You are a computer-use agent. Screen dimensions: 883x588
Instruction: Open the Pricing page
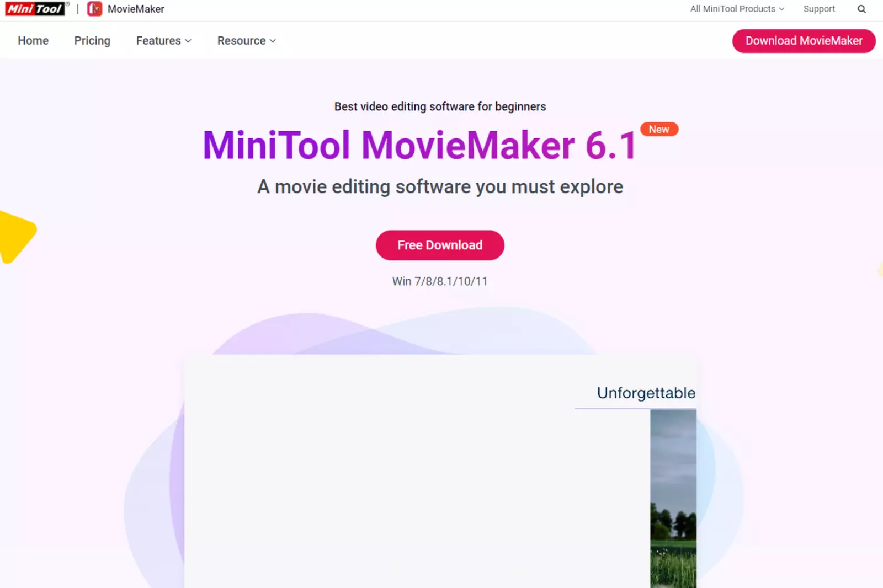[x=92, y=41]
